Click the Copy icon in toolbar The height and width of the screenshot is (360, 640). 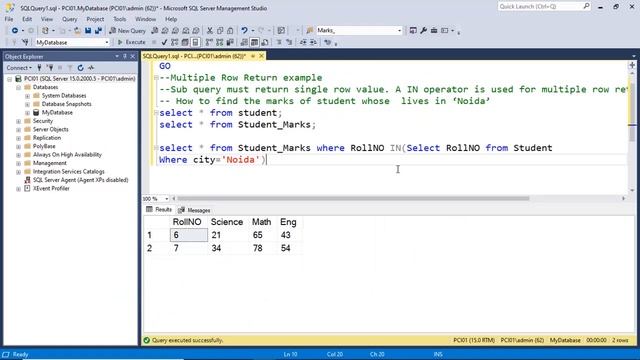pos(220,31)
